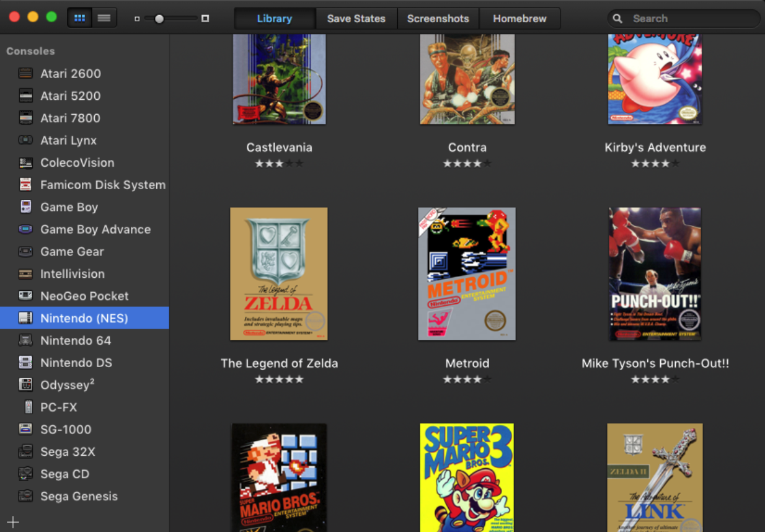Select the Contra cover art

point(467,79)
